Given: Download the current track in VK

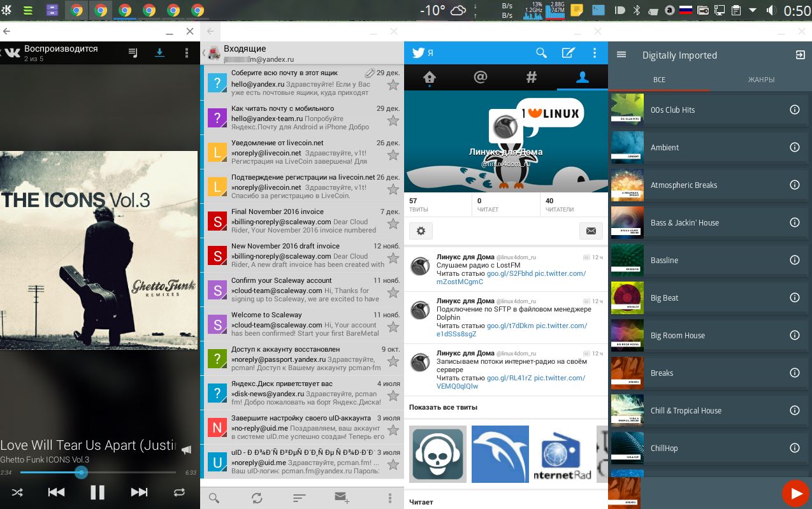Looking at the screenshot, I should (159, 53).
